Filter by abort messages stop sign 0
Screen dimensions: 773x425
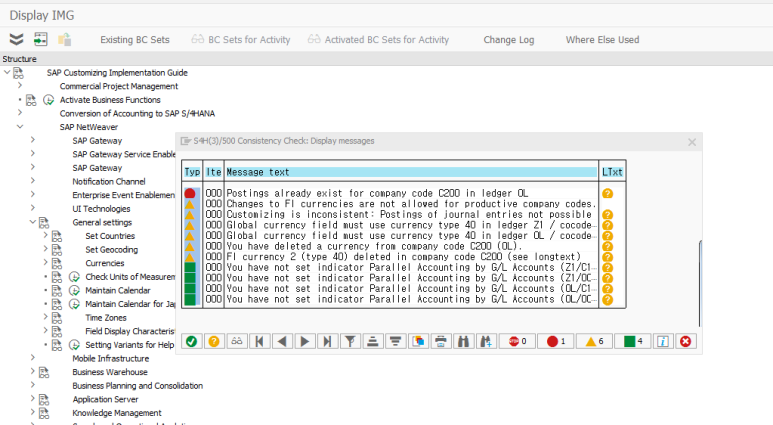[517, 341]
